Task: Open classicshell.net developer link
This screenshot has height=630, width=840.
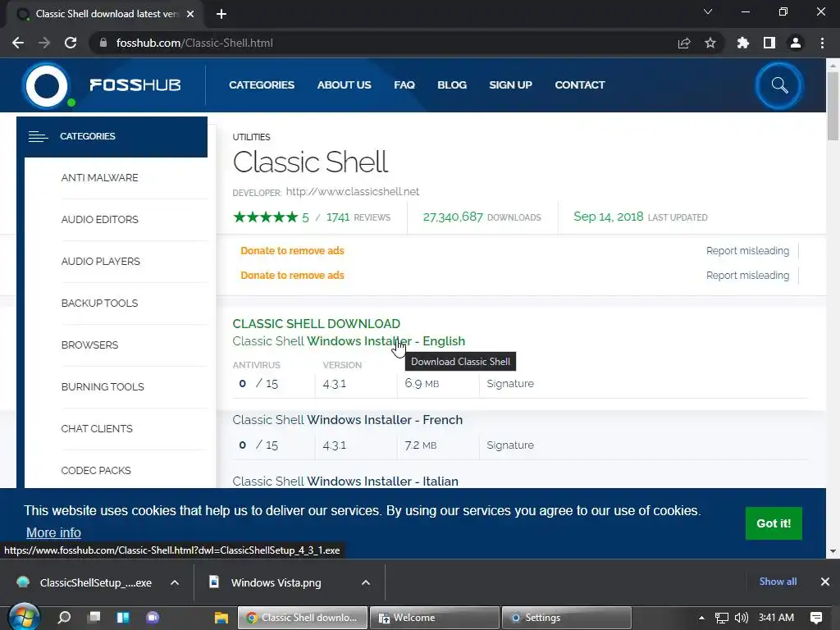Action: [353, 191]
